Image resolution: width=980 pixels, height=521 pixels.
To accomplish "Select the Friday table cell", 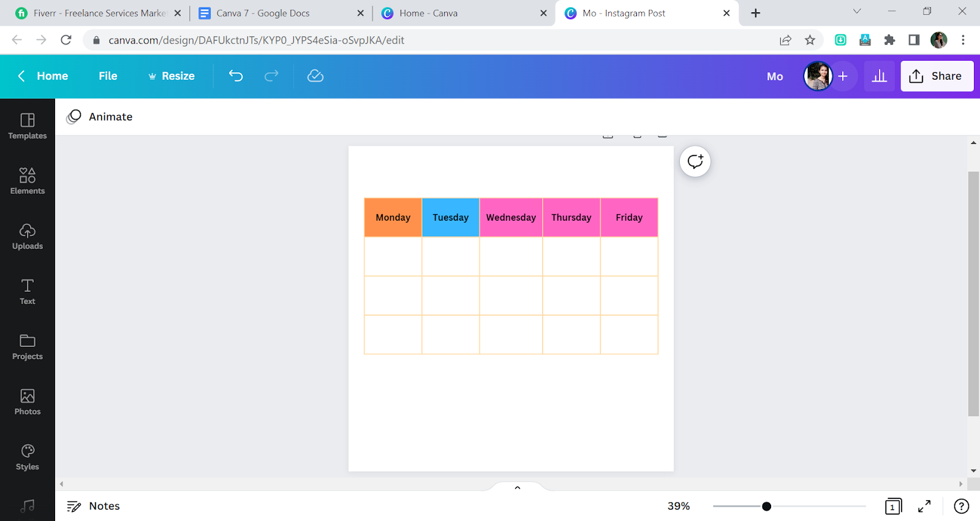I will coord(629,218).
